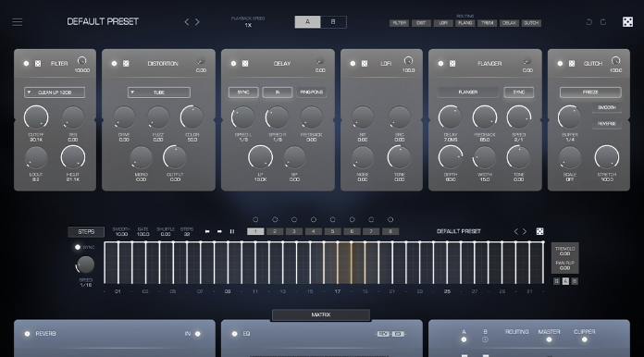
Task: Open the Clean LP 12dB filter type dropdown
Action: pyautogui.click(x=55, y=92)
